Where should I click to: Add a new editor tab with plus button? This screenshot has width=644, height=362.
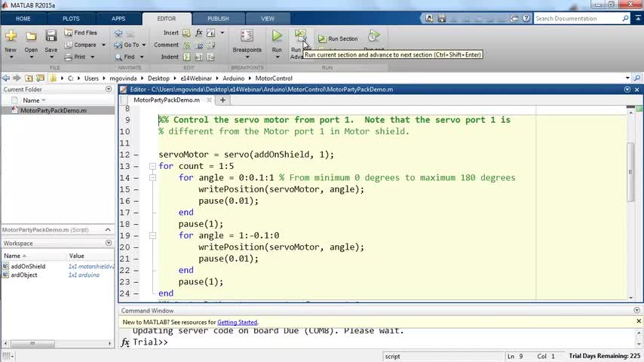pyautogui.click(x=222, y=100)
